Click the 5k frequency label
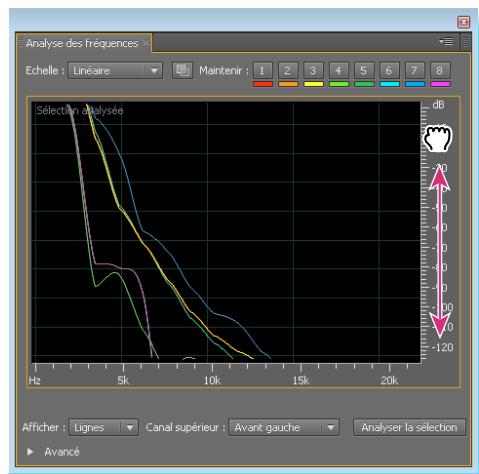Screen dimensions: 479x474 [123, 380]
